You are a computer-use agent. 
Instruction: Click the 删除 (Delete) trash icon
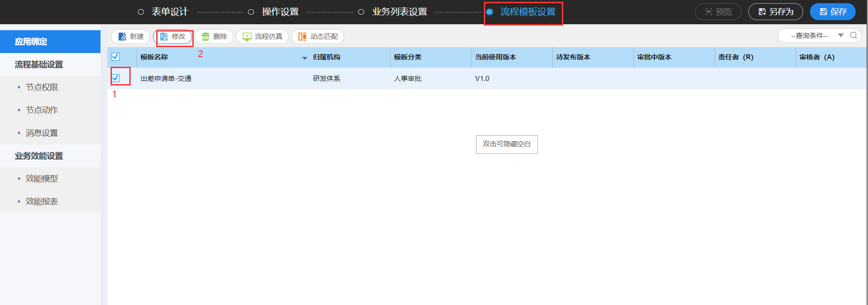click(x=206, y=37)
